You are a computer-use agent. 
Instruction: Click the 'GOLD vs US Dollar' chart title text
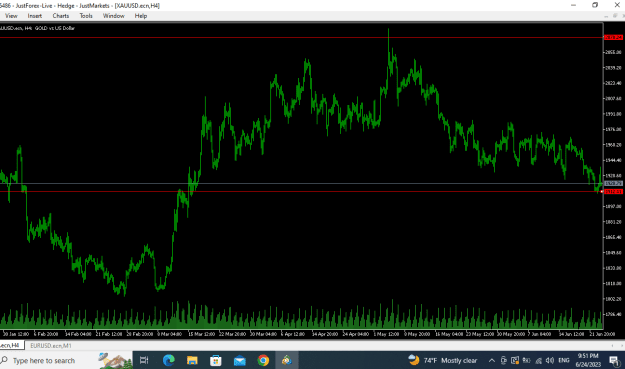[x=55, y=28]
